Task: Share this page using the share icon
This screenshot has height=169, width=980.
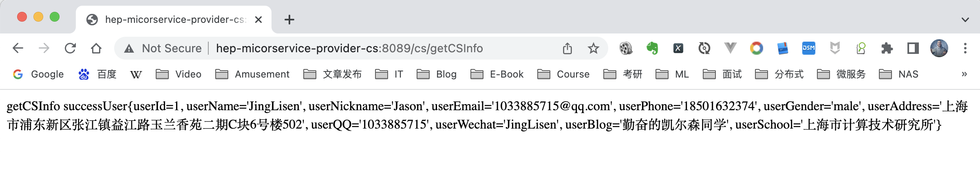Action: [567, 49]
